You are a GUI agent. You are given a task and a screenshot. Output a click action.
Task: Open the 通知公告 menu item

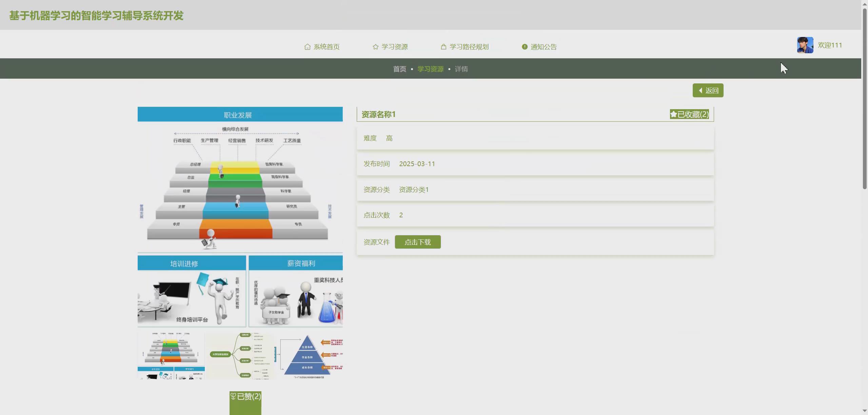point(543,47)
